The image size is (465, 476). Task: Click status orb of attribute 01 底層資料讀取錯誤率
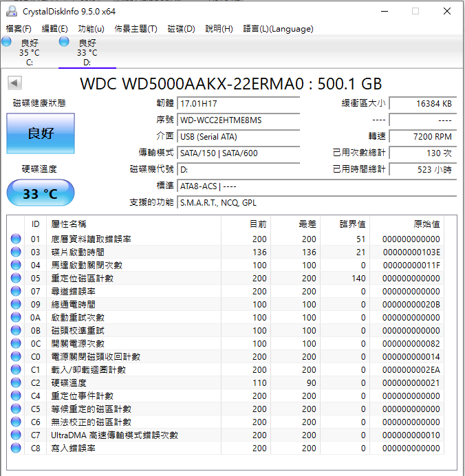16,239
